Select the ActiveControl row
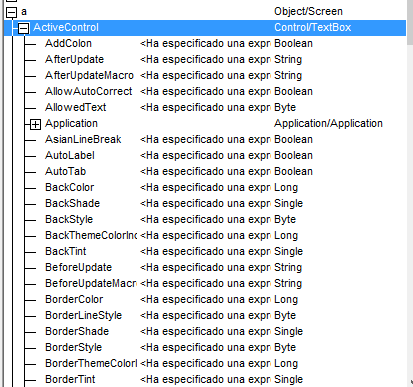This screenshot has width=413, height=387. coord(205,27)
